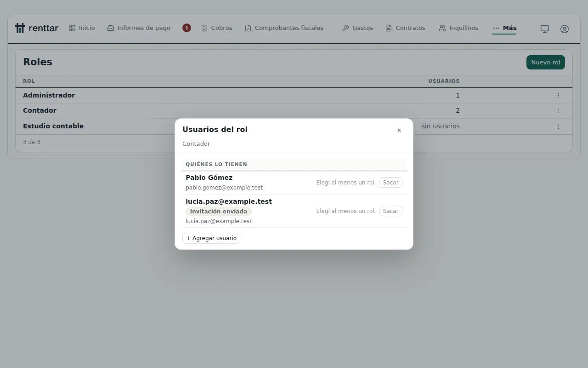Expand the Más menu
The image size is (588, 368).
[504, 28]
